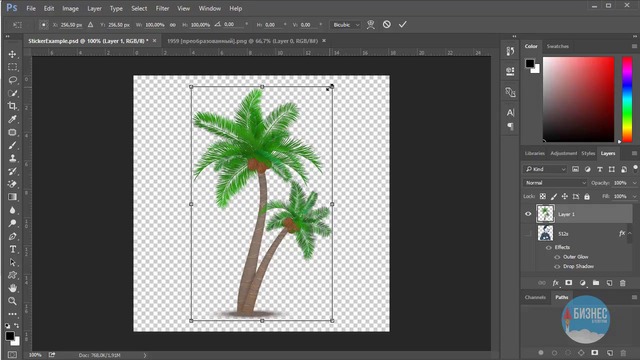
Task: Select the Eraser tool
Action: tap(12, 184)
